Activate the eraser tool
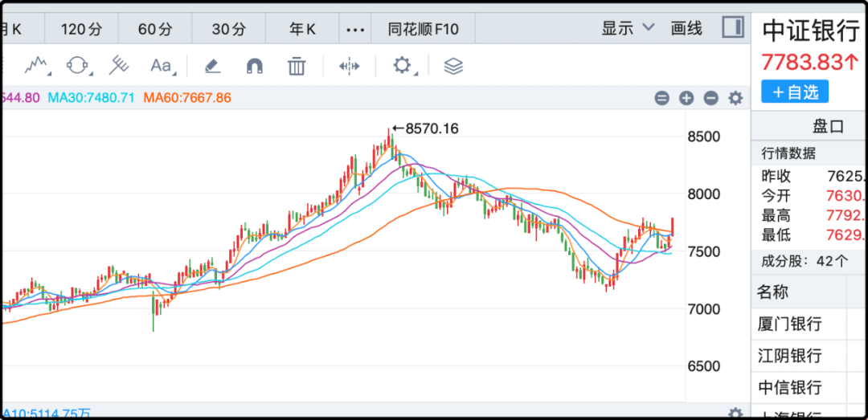Screen dimensions: 868x420 (212, 67)
